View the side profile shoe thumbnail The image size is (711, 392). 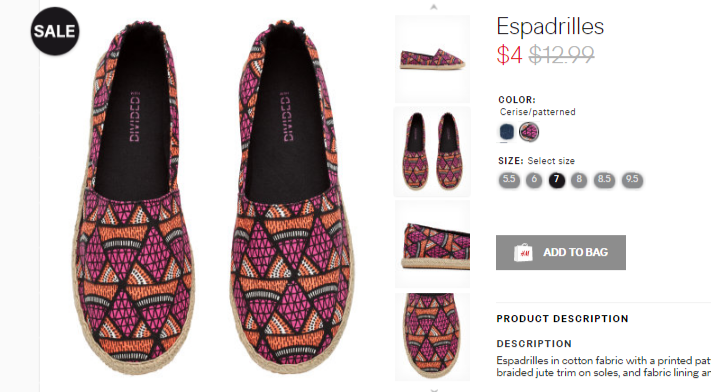[432, 59]
